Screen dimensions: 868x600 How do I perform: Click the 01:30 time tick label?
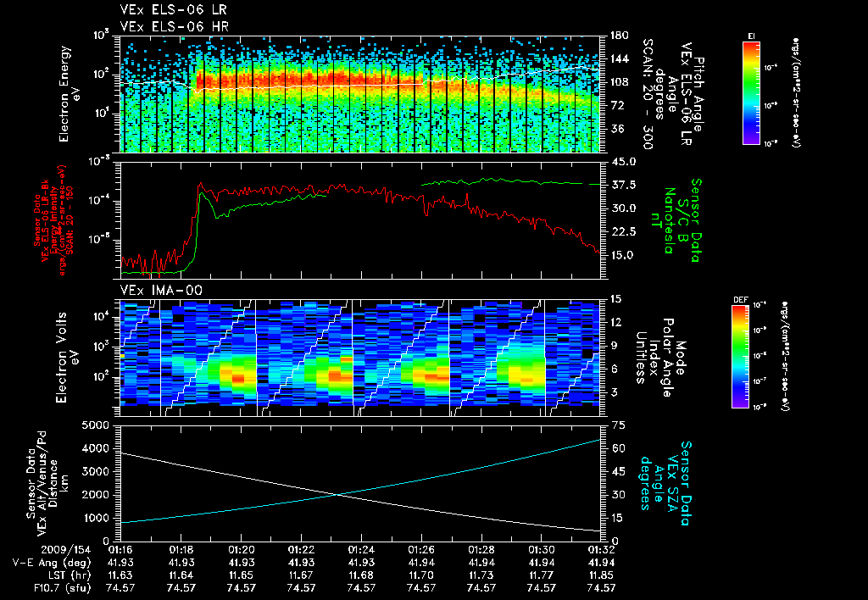(x=542, y=550)
